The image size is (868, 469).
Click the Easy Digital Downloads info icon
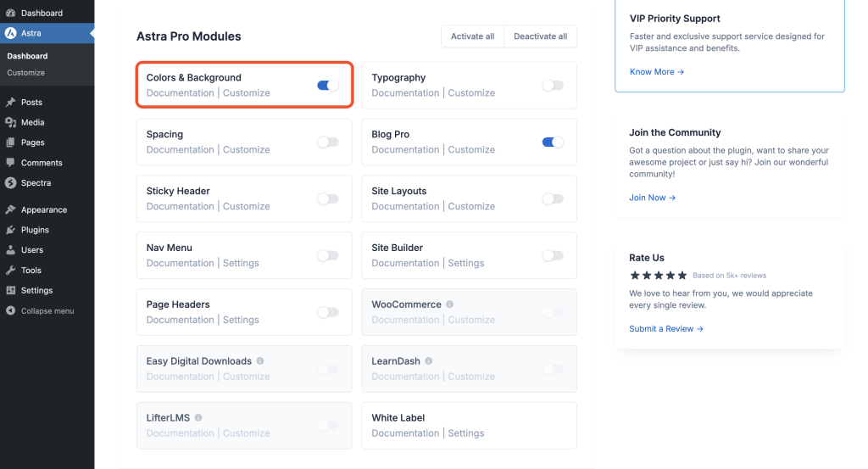pyautogui.click(x=260, y=361)
